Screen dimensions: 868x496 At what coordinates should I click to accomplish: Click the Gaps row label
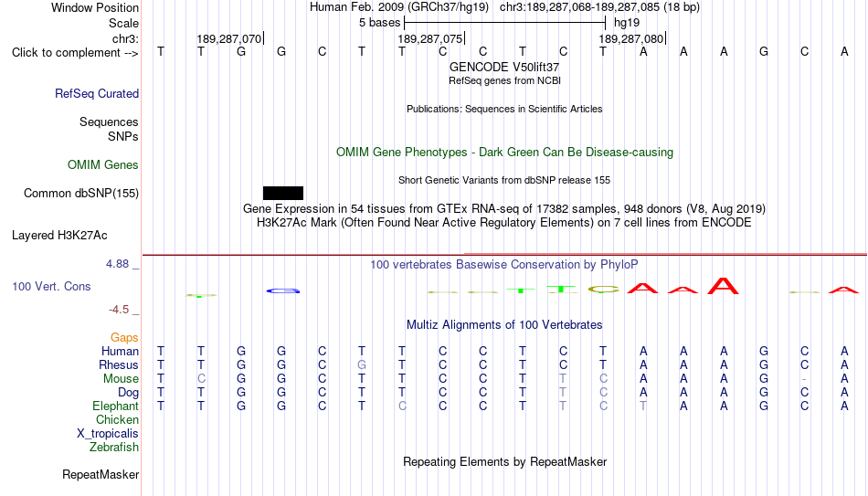(124, 338)
